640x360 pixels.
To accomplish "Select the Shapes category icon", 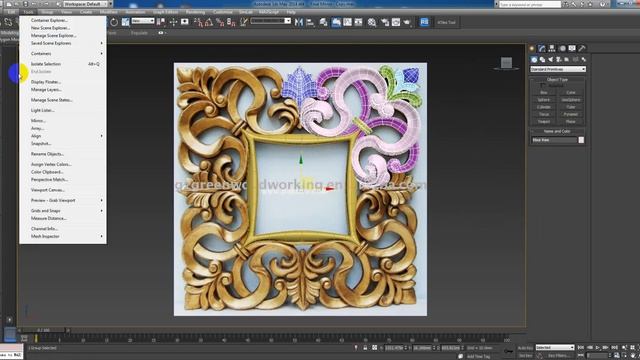I will tap(542, 60).
